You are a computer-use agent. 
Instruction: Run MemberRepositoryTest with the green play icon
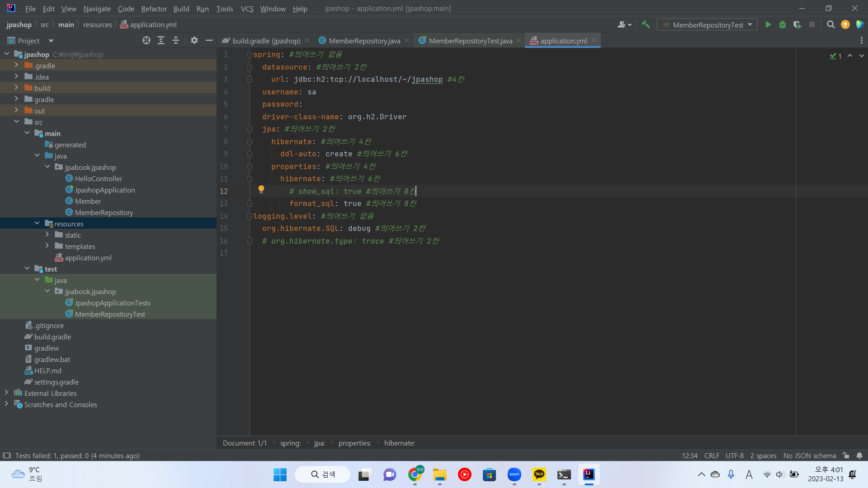pyautogui.click(x=768, y=25)
